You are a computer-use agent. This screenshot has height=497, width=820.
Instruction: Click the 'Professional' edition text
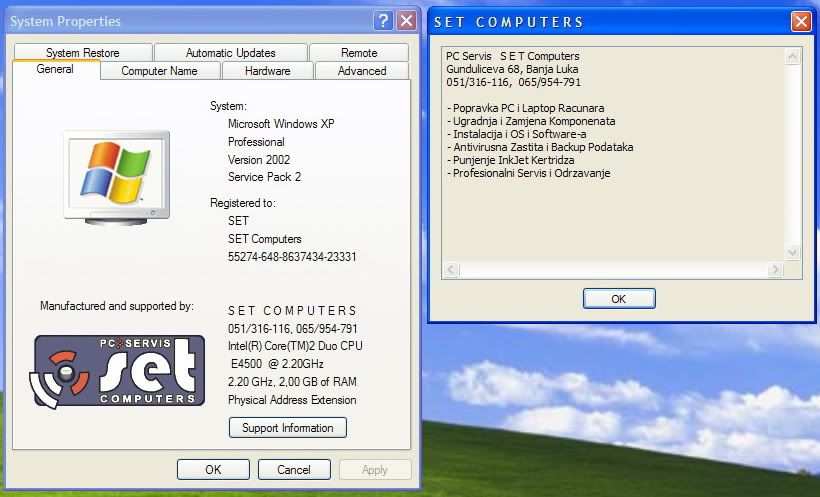click(x=256, y=142)
